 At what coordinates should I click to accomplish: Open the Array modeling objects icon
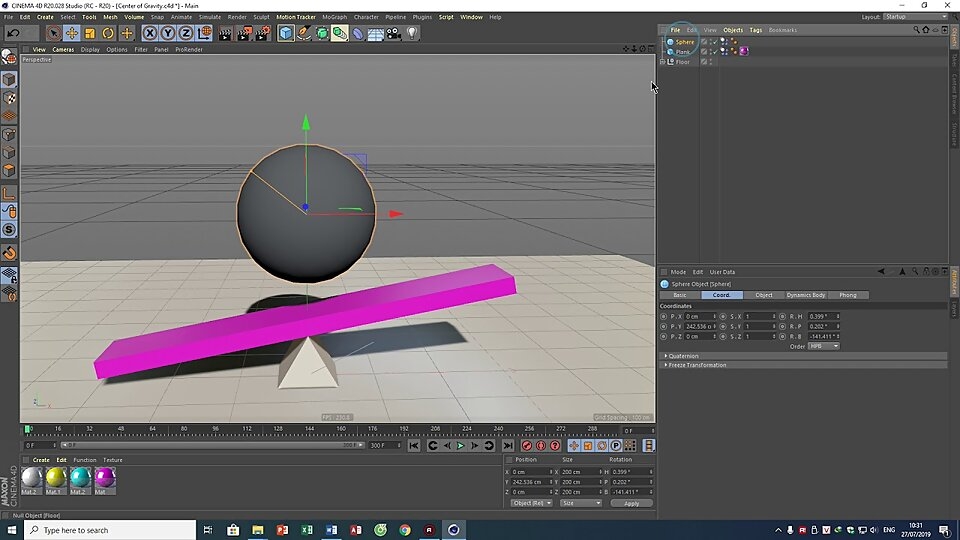coord(340,33)
